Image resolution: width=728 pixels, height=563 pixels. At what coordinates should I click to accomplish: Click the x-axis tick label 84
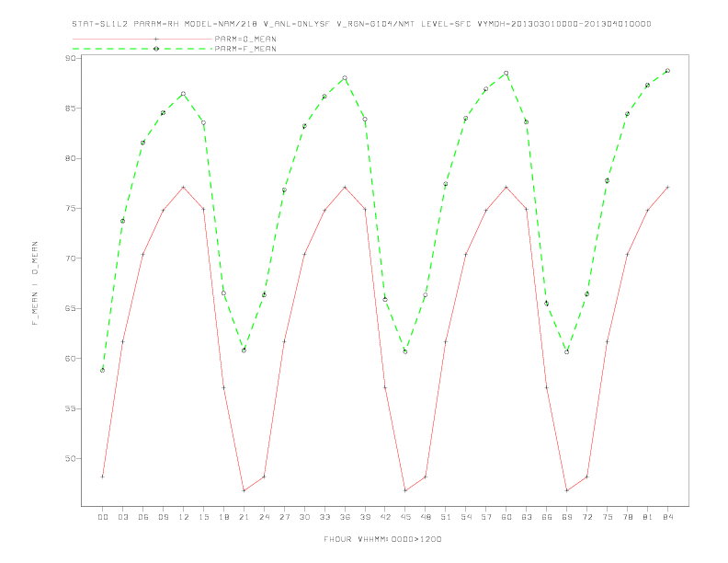tap(668, 517)
